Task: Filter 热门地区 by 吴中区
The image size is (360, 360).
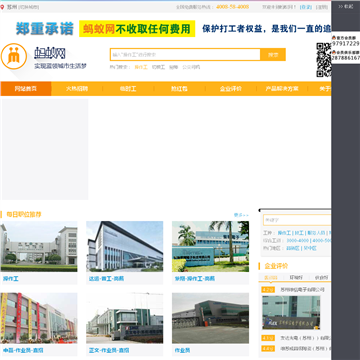Action: [310, 248]
